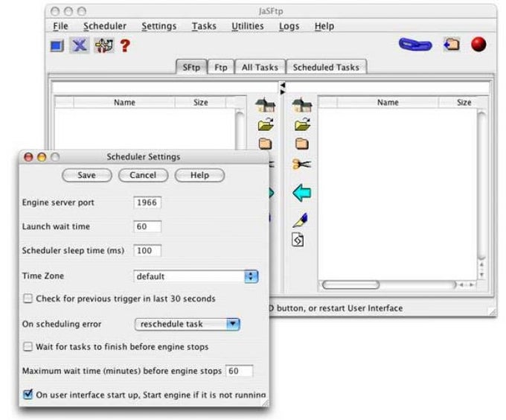506x420 pixels.
Task: Open the Logs menu
Action: pyautogui.click(x=289, y=26)
